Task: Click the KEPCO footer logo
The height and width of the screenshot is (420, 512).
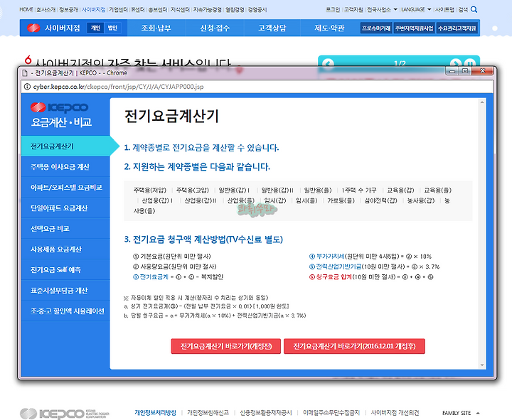Action: point(64,414)
